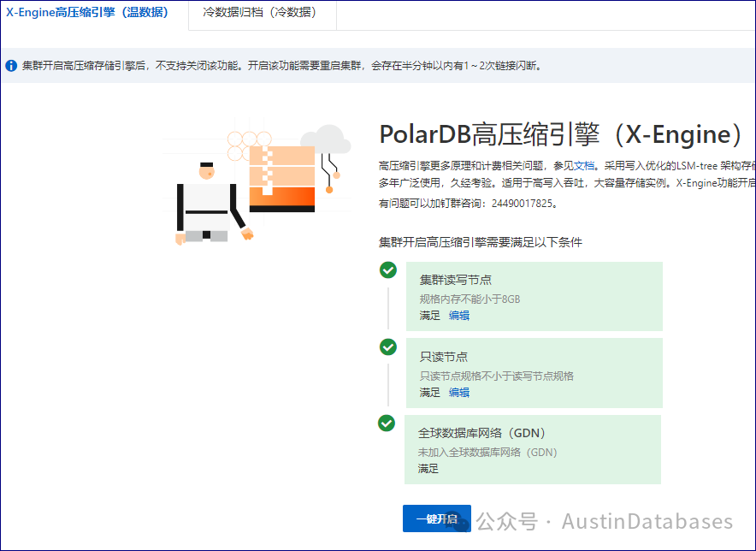Click green check icon beside 只读节点

(x=388, y=347)
